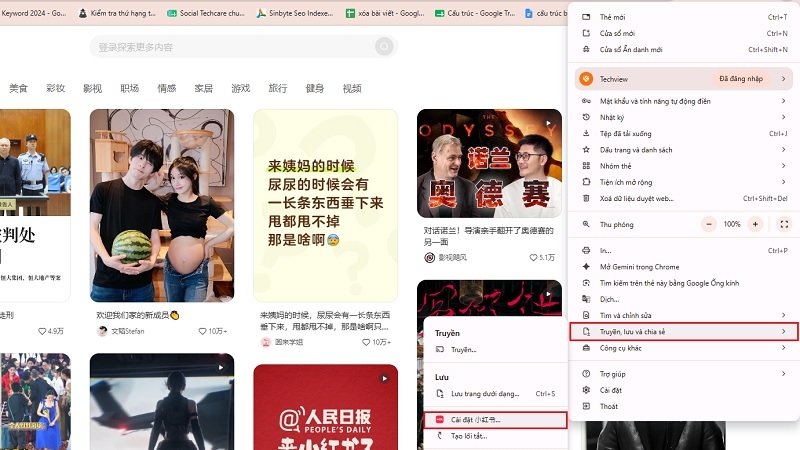This screenshot has height=450, width=800.
Task: Expand Tìm và chỉnh sửa submenu arrow
Action: [x=783, y=315]
